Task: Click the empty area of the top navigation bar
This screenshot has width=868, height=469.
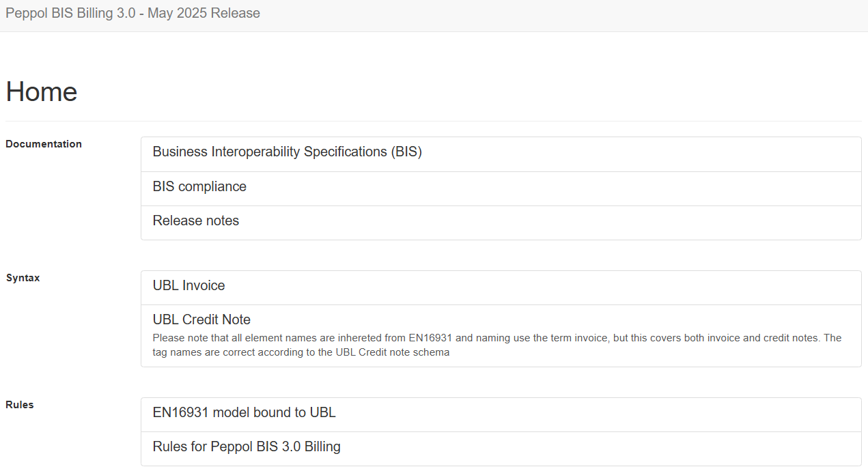Action: pyautogui.click(x=560, y=15)
